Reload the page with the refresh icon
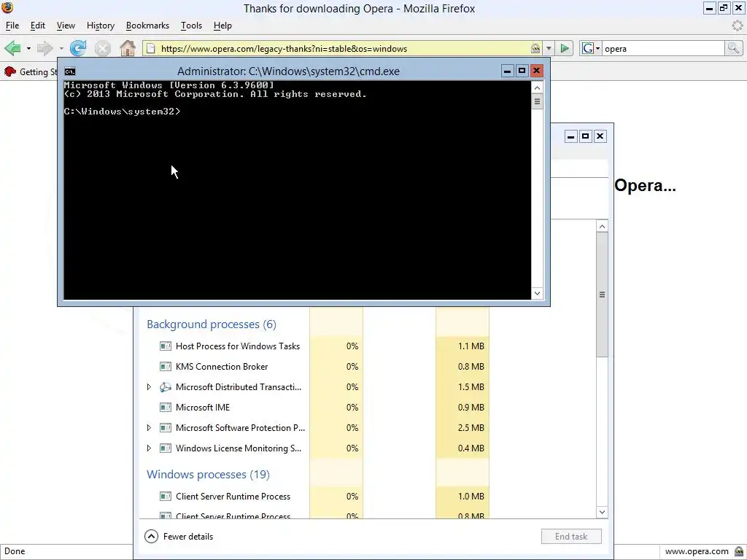The image size is (747, 560). point(77,48)
